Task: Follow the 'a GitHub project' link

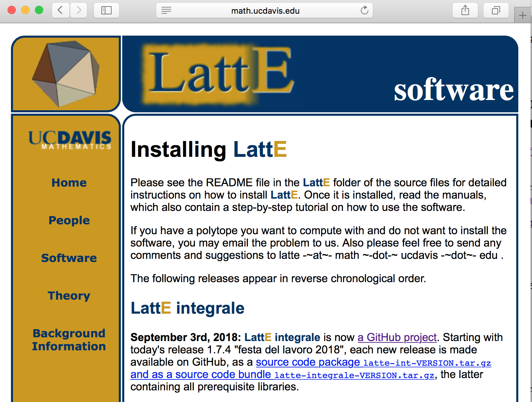Action: point(397,337)
